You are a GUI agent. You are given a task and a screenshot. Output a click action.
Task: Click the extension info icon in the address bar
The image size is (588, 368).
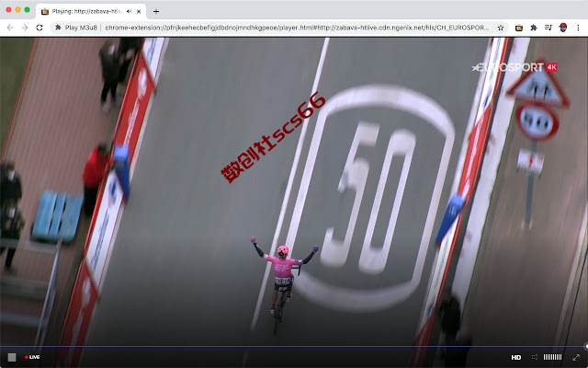click(x=58, y=28)
